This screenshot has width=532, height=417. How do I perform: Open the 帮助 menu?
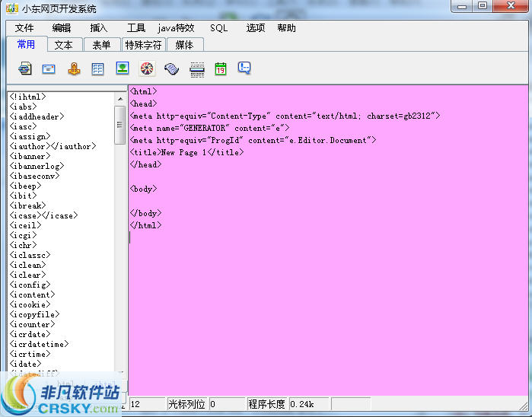286,28
